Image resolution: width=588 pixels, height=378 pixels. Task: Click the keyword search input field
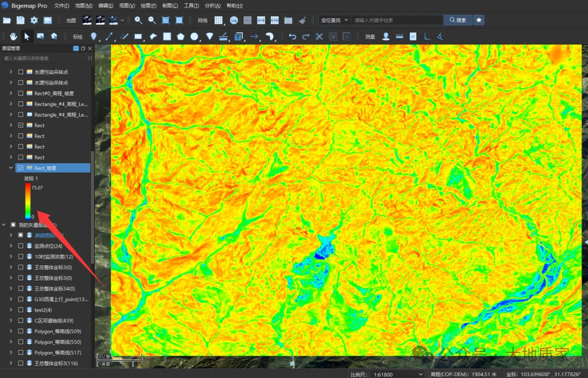(x=397, y=20)
